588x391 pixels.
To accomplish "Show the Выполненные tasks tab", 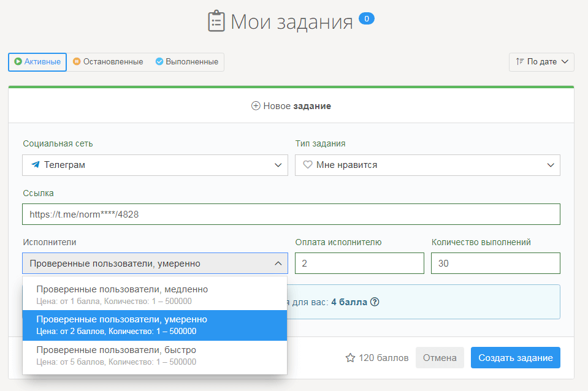I will click(x=186, y=62).
